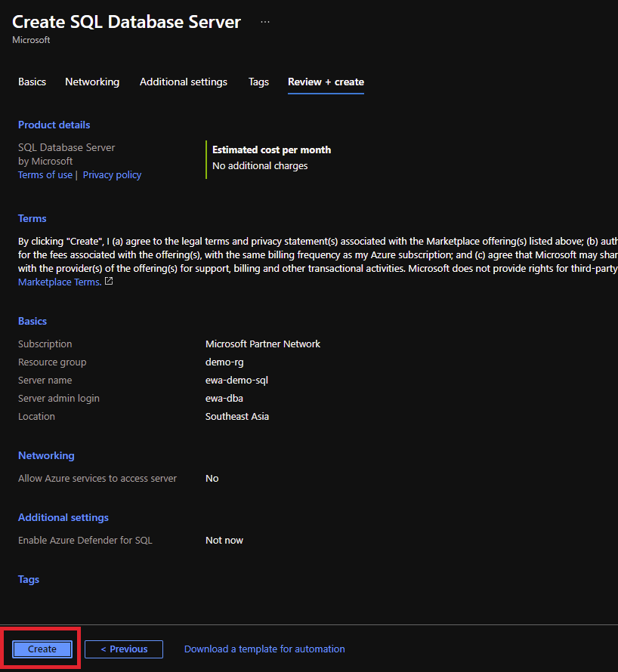Open the ellipsis menu beside the page title

tap(264, 22)
